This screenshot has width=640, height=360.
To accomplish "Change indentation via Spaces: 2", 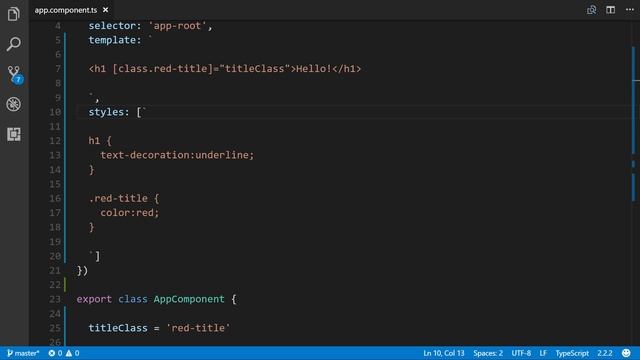I will [x=488, y=353].
